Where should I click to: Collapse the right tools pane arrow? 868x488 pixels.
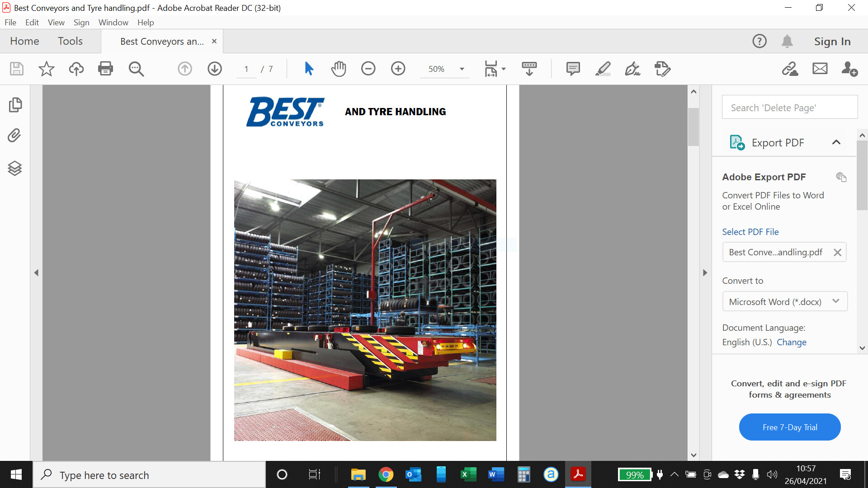tap(705, 273)
